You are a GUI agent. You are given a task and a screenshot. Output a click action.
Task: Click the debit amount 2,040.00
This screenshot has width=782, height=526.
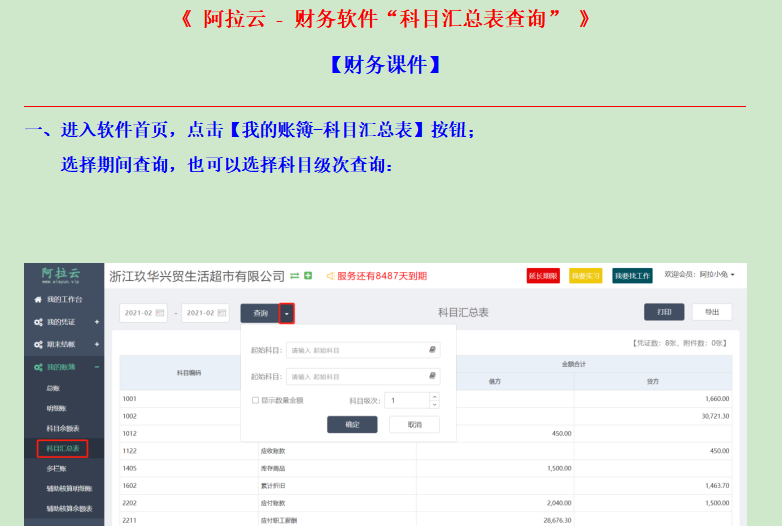tap(559, 503)
